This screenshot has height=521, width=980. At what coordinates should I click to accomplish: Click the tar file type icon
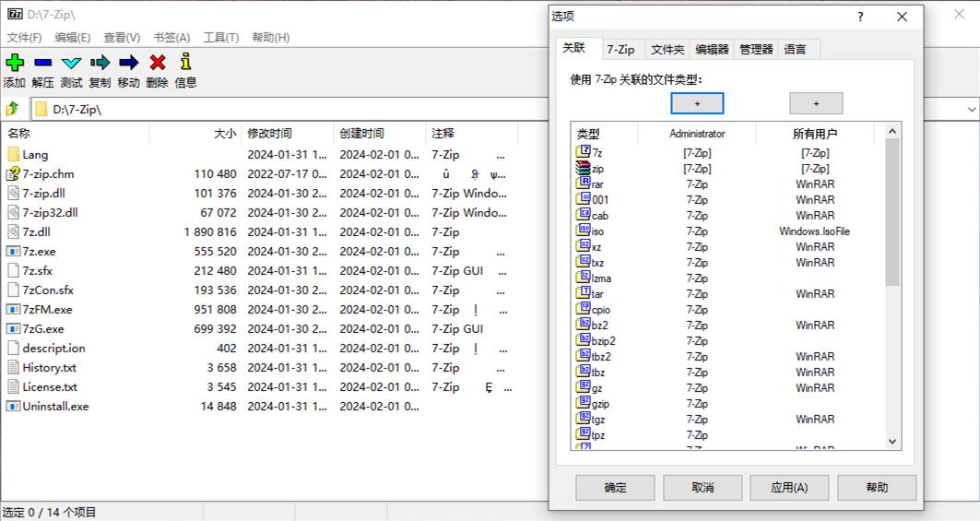coord(584,292)
